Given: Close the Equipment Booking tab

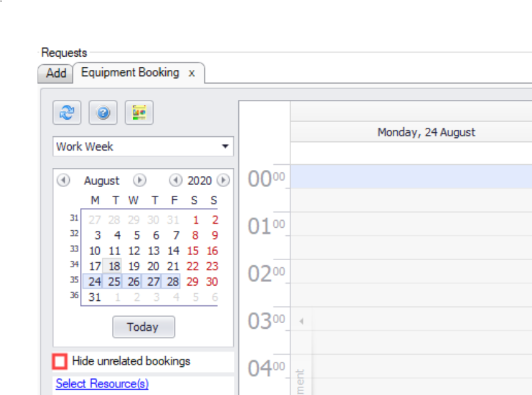Looking at the screenshot, I should [191, 73].
